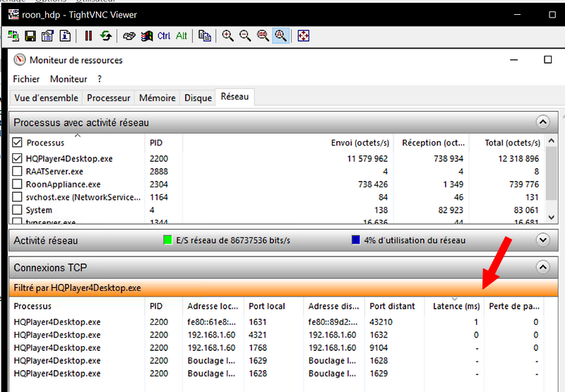
Task: Minimize the Moniteur de ressources window
Action: coord(514,60)
